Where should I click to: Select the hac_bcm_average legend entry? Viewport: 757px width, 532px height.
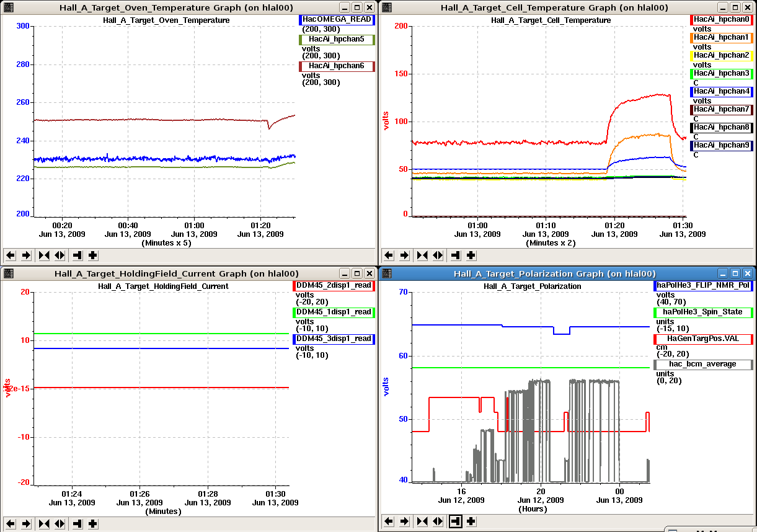(703, 365)
